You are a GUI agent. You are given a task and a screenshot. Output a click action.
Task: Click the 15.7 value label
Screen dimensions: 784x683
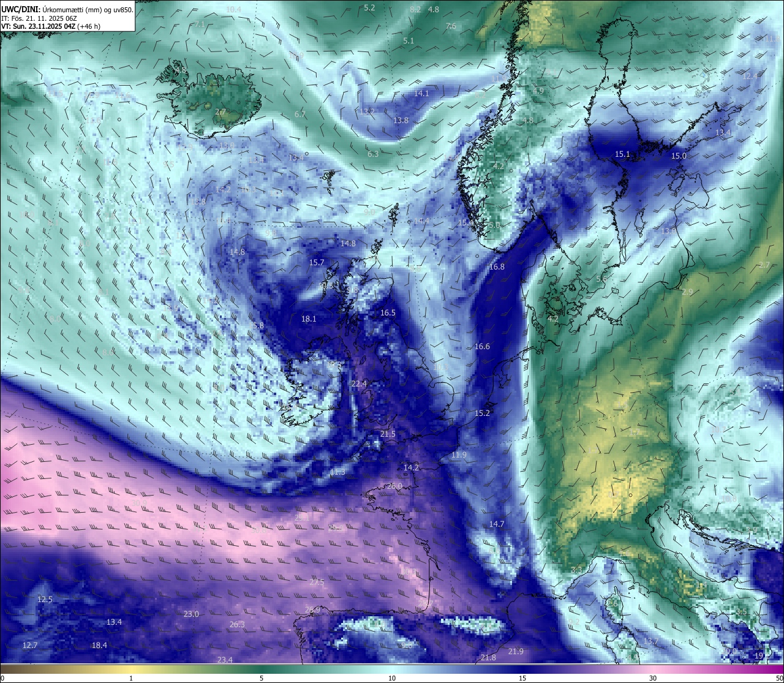pyautogui.click(x=317, y=262)
